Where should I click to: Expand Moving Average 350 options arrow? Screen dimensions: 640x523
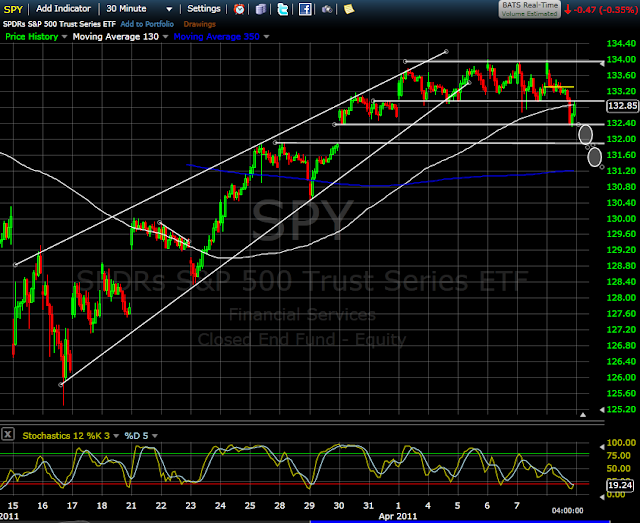pyautogui.click(x=267, y=37)
